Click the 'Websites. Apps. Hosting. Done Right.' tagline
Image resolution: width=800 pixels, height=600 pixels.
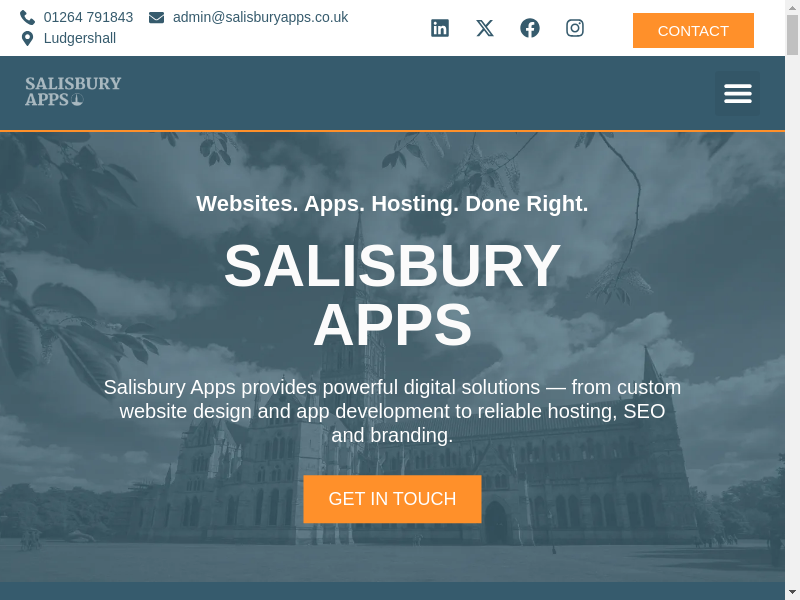click(392, 204)
